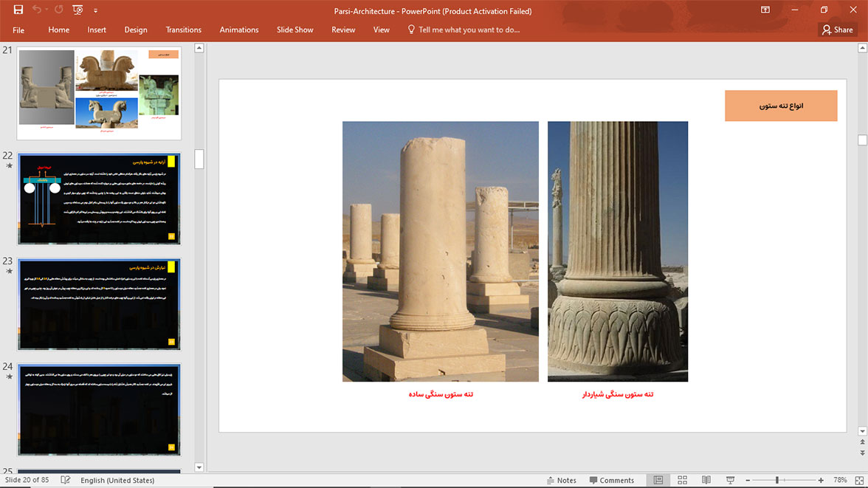Screen dimensions: 868x488
Task: Open the Customize Quick Access Toolbar dropdown
Action: tap(95, 10)
